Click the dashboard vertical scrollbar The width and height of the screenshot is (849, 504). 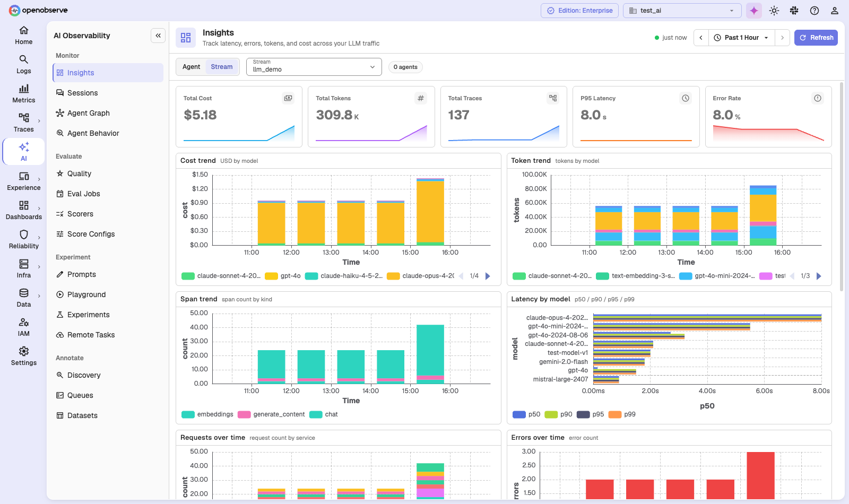coord(842,186)
